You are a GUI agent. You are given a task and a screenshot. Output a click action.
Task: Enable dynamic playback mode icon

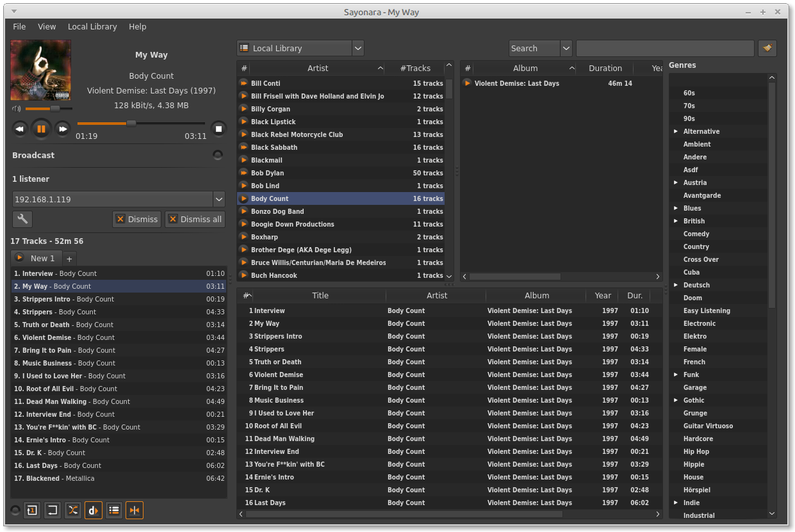tap(93, 510)
